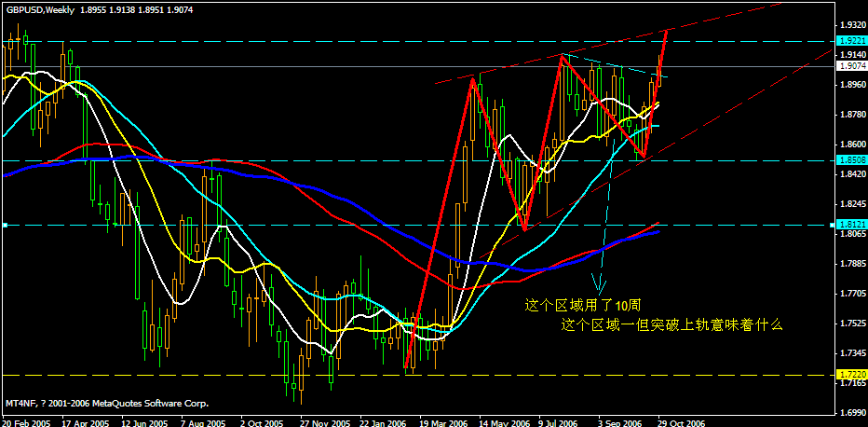868x427 pixels.
Task: Click the 19 Mar 2006 date label
Action: (x=441, y=423)
